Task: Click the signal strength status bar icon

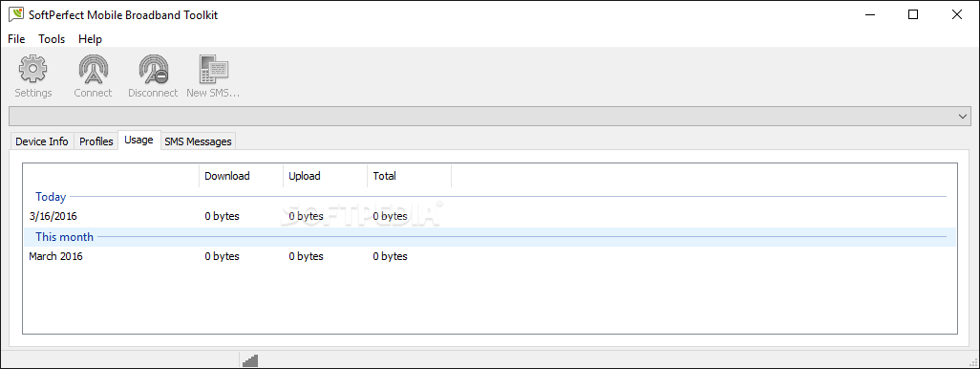Action: pyautogui.click(x=250, y=360)
